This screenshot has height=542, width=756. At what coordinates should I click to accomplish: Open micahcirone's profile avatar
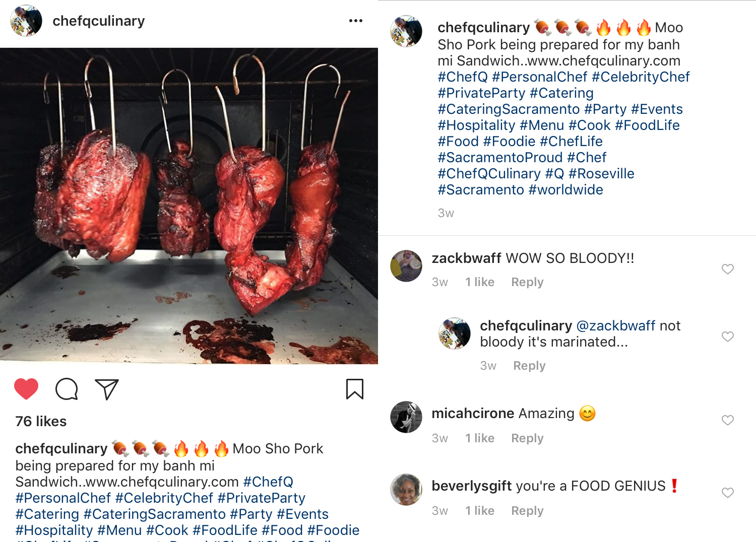coord(406,417)
